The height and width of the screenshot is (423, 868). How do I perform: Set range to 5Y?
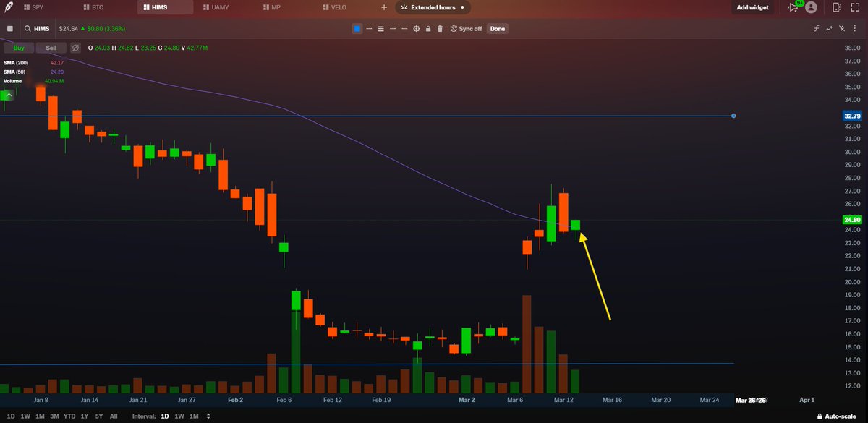click(x=100, y=416)
